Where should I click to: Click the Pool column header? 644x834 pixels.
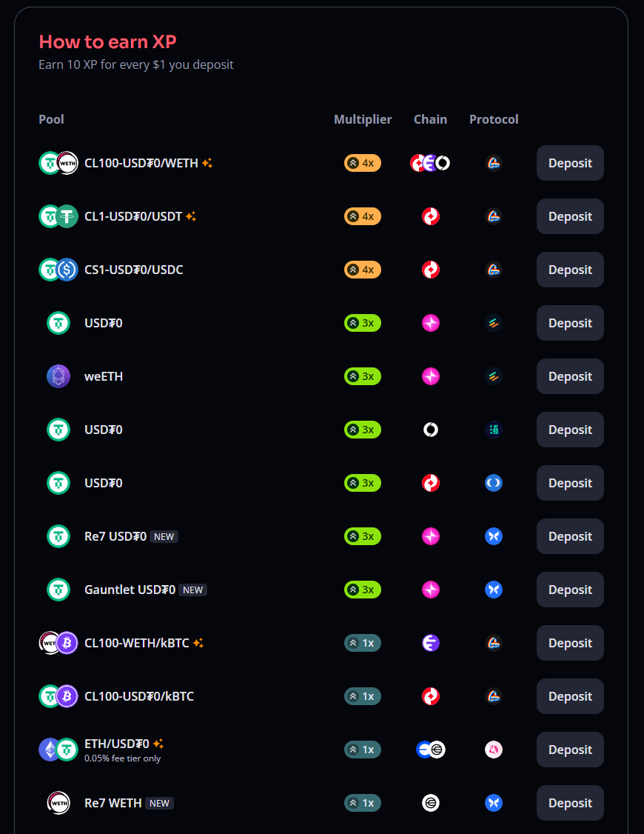(51, 119)
